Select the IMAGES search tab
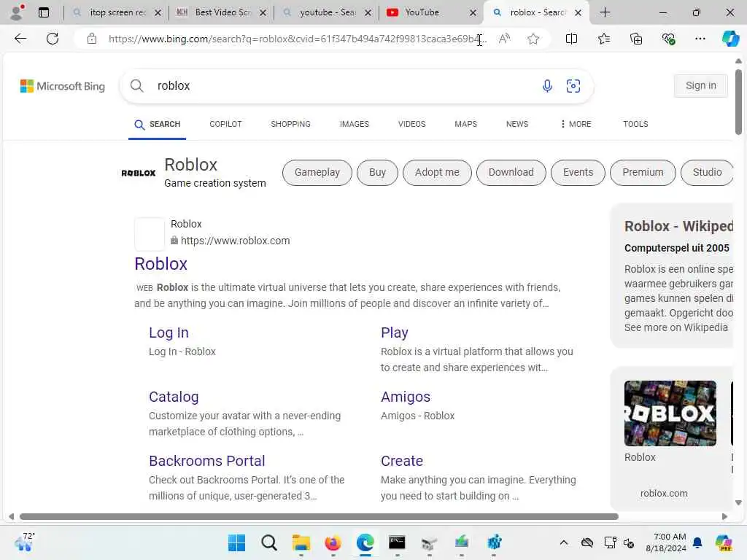Image resolution: width=747 pixels, height=560 pixels. pos(355,124)
